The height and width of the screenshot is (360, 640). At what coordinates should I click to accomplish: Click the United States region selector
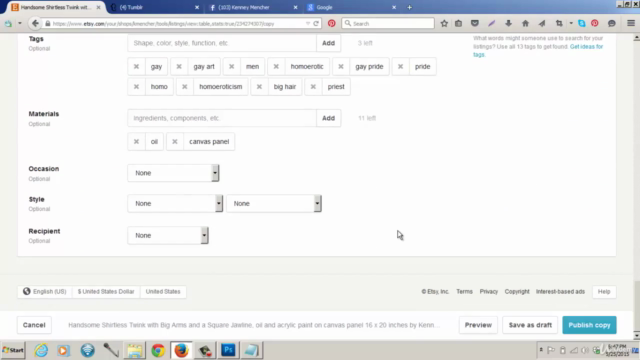tap(163, 291)
